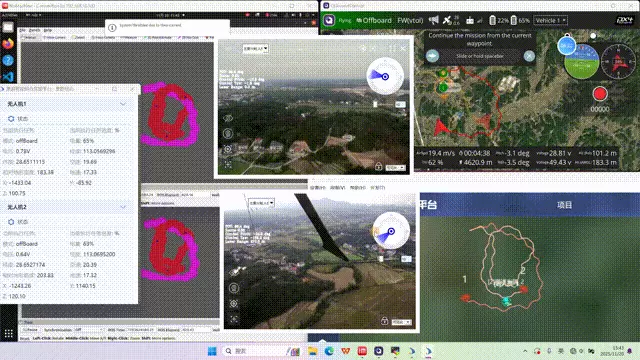Open Firefox from the Ubuntu dock
Viewport: 640px width, 360px height.
pyautogui.click(x=8, y=43)
